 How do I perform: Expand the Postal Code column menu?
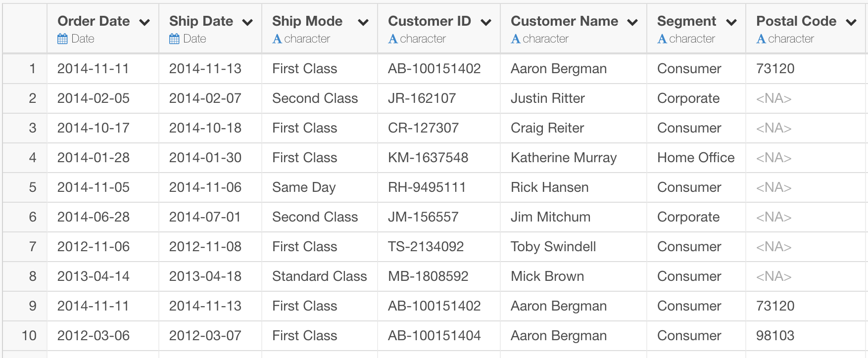(x=851, y=22)
